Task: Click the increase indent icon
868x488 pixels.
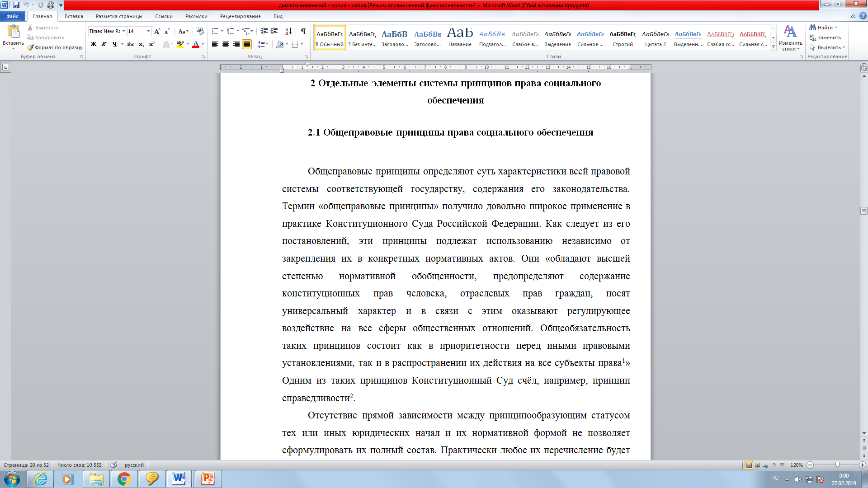Action: (274, 31)
